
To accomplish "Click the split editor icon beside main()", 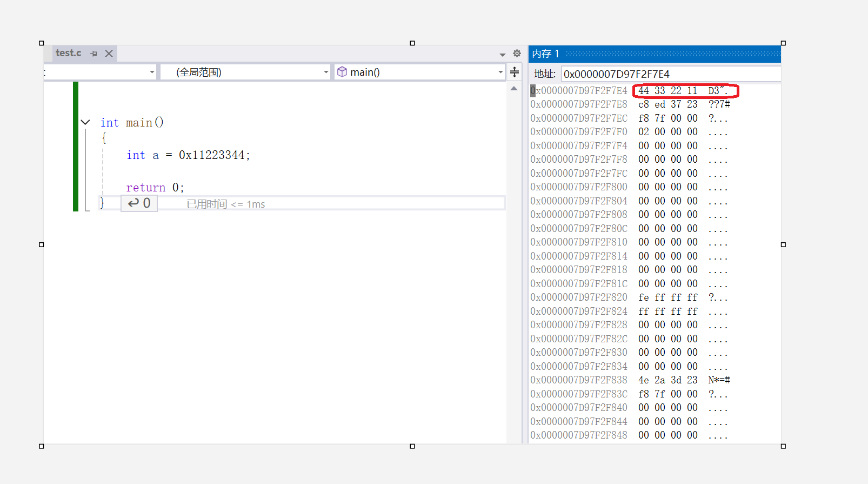I will (515, 72).
